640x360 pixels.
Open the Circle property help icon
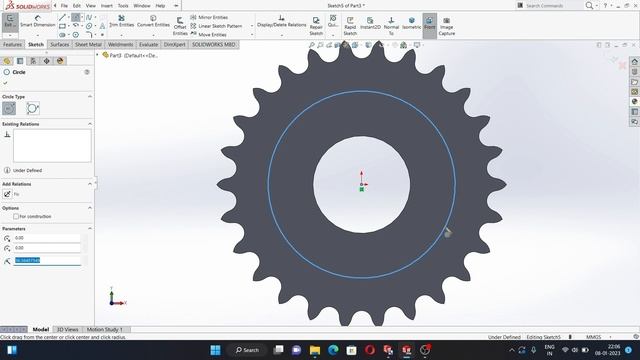[87, 72]
